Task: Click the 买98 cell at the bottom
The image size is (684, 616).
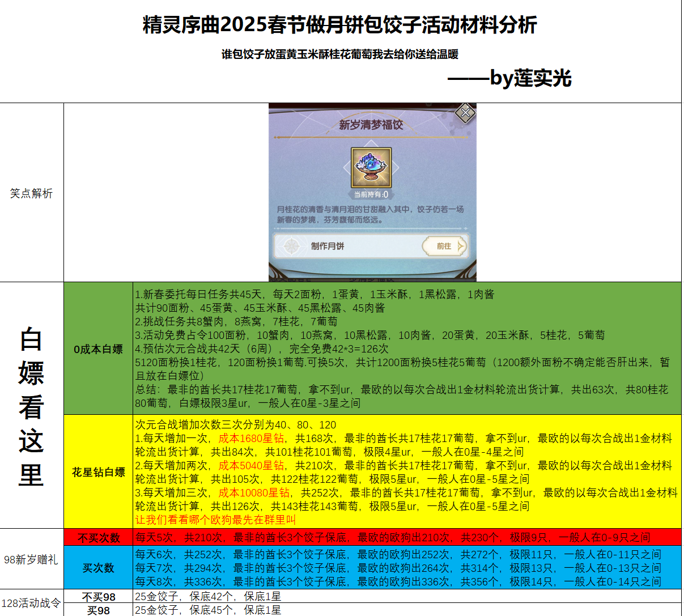Action: click(x=98, y=610)
